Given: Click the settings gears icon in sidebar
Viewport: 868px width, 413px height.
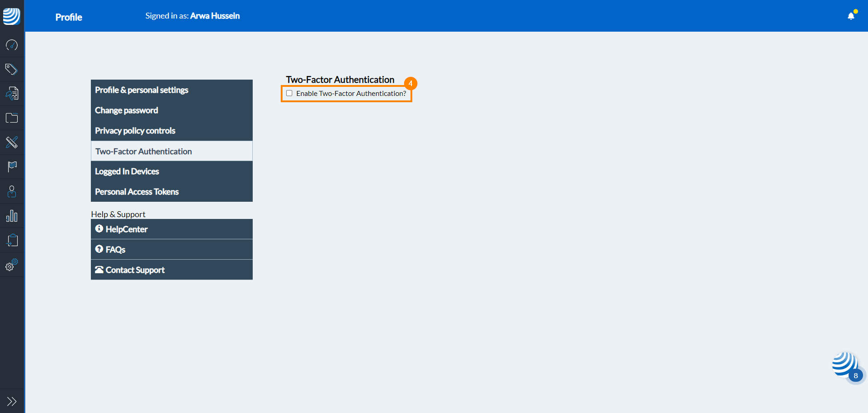Looking at the screenshot, I should 12,265.
